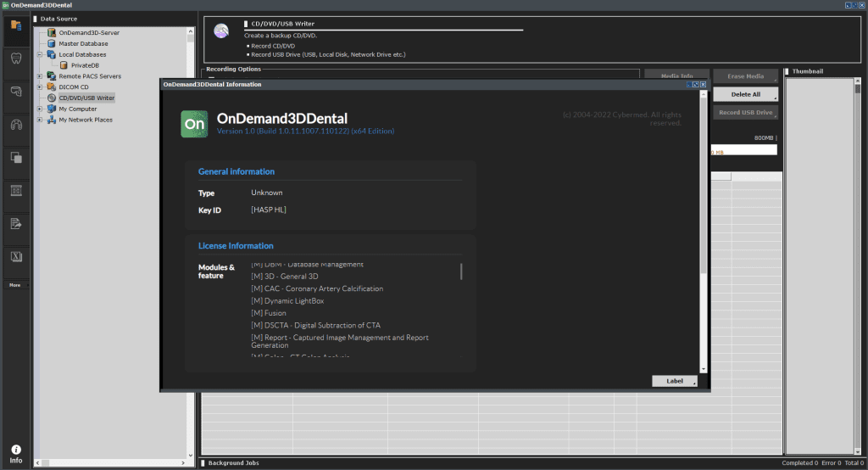The image size is (868, 470).
Task: Collapse the Local Databases tree node
Action: click(39, 54)
